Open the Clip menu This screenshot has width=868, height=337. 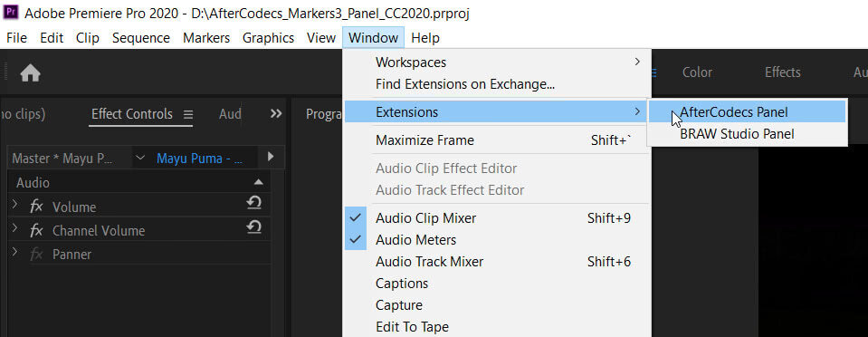click(88, 38)
